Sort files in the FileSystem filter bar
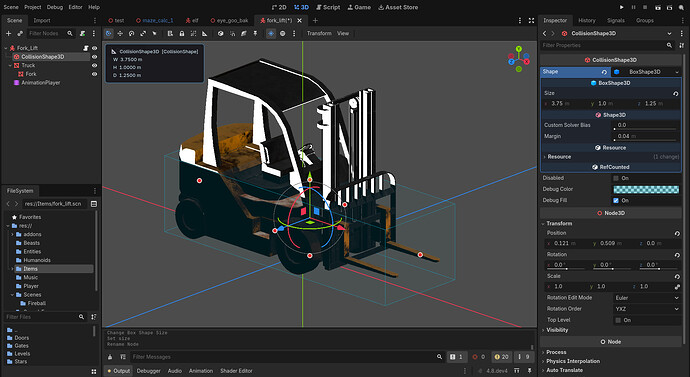 tap(94, 317)
